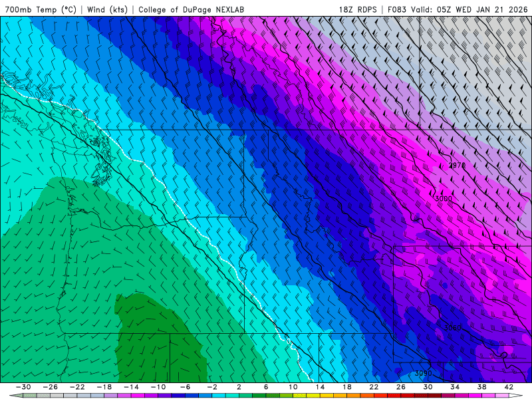
Task: Click the "Valid: 05Z WED JAN 21 2026" timestamp
Action: 469,9
